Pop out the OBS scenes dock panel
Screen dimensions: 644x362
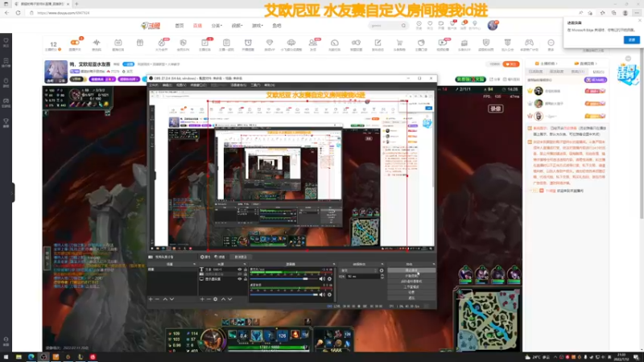point(194,265)
